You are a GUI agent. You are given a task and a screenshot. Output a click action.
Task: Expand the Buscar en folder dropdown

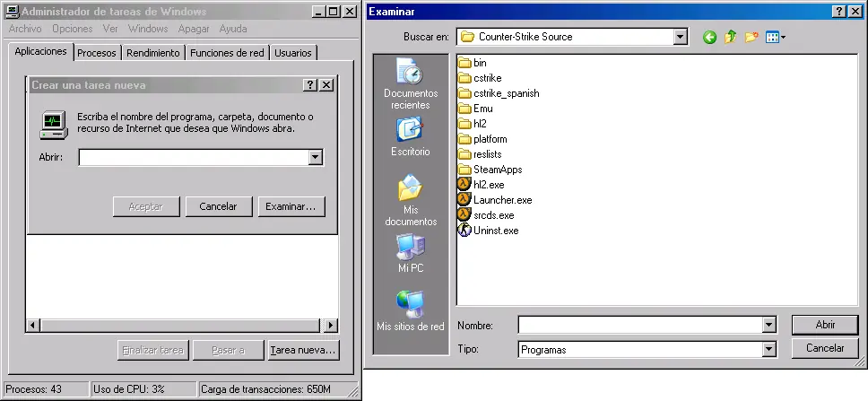pyautogui.click(x=681, y=37)
